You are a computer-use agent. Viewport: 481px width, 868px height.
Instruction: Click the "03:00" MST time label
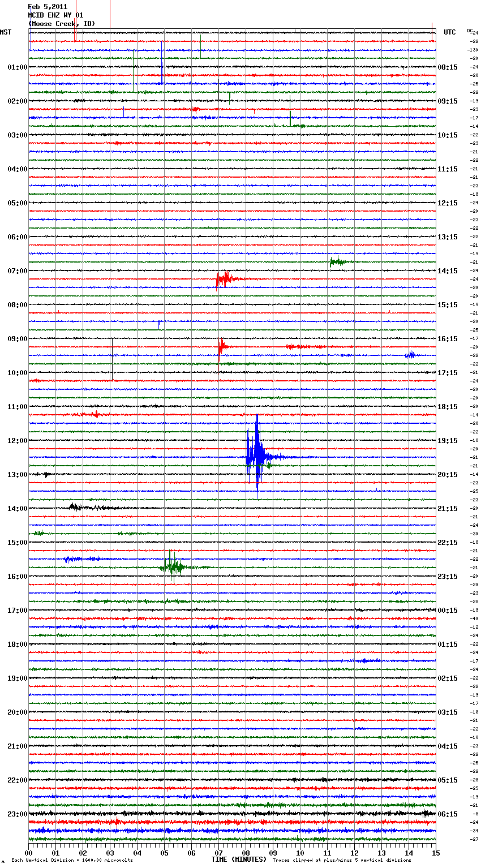pos(18,135)
